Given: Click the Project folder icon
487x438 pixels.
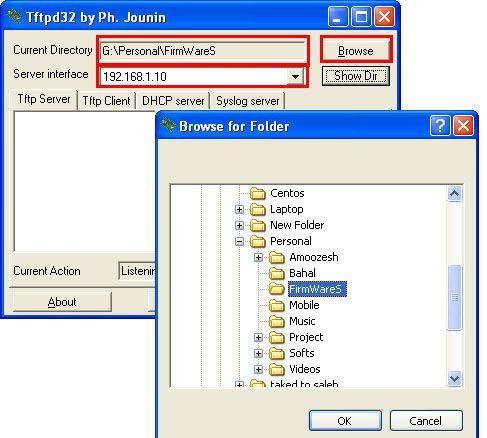Looking at the screenshot, I should [277, 337].
